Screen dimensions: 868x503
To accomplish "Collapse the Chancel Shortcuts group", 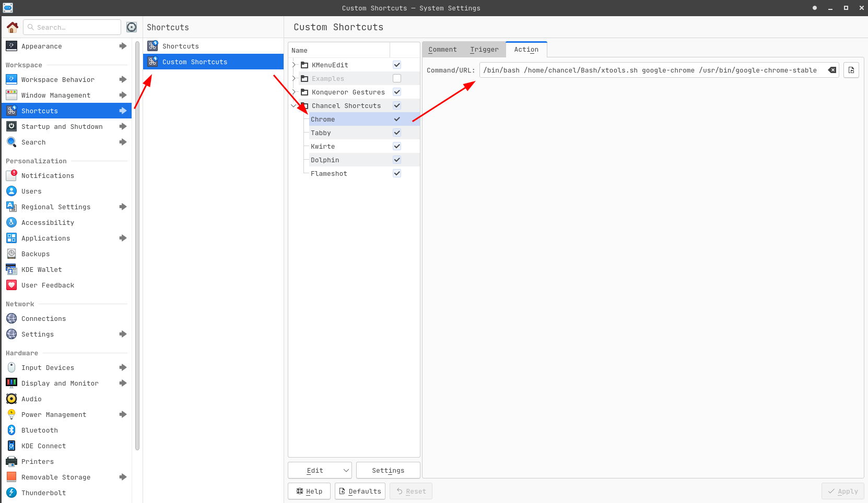I will click(294, 105).
